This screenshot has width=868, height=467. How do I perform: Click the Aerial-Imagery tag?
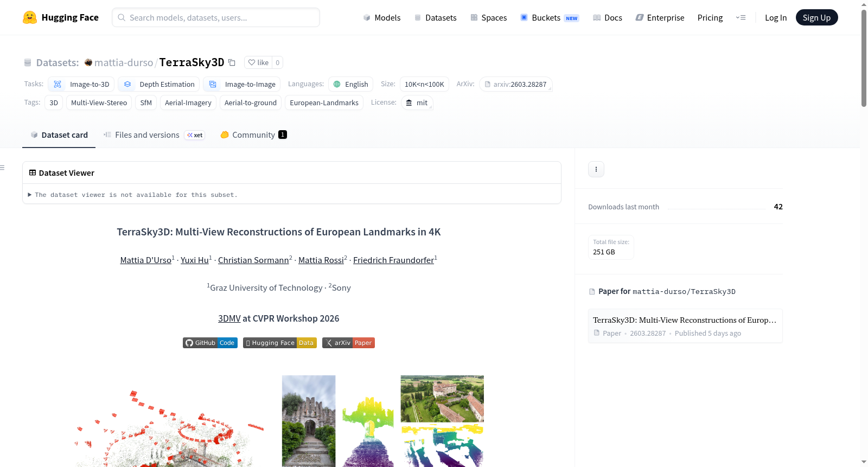(x=188, y=103)
